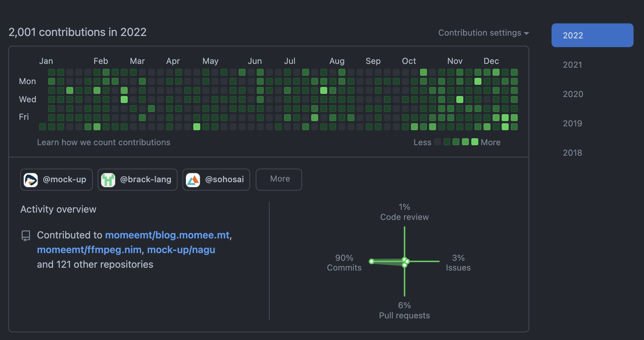644x340 pixels.
Task: Click the lightest legend swatch beside Less
Action: (x=437, y=142)
